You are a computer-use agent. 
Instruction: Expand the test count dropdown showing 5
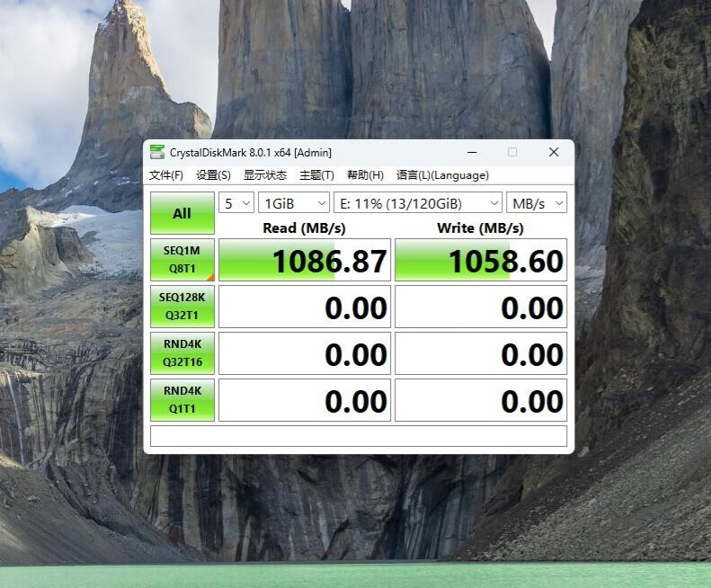point(236,203)
